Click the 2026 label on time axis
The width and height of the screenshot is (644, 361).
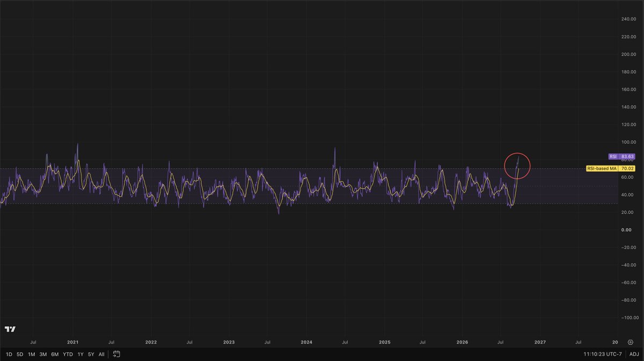(462, 342)
